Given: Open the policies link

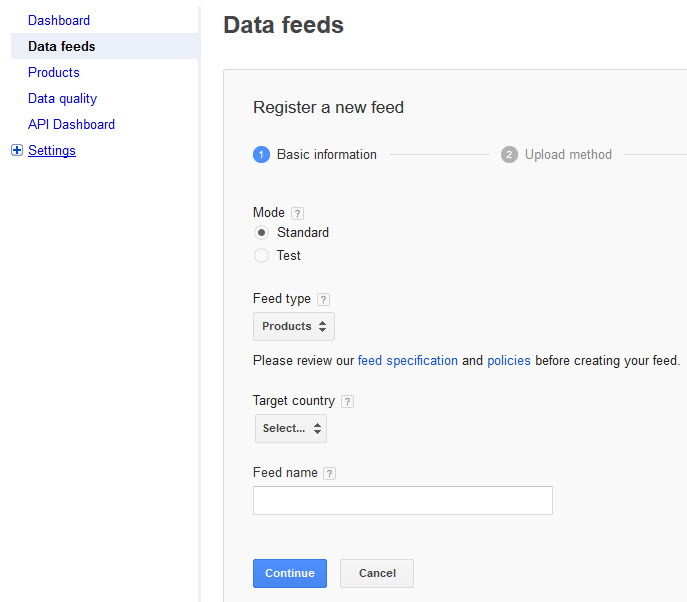Looking at the screenshot, I should coord(509,361).
